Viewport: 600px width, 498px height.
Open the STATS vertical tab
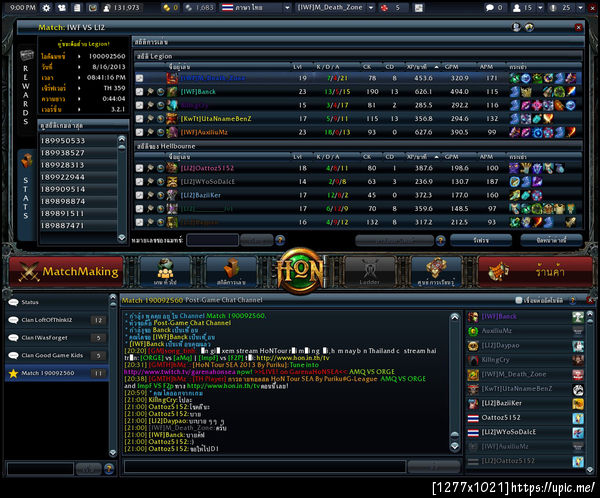coord(26,195)
